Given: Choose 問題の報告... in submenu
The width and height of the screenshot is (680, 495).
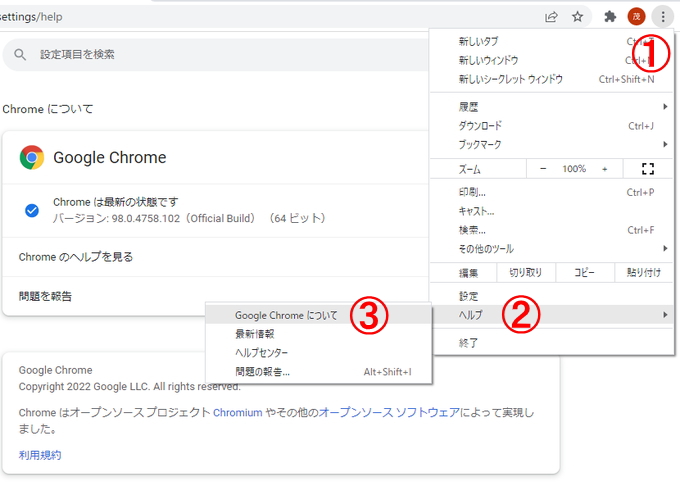Looking at the screenshot, I should click(319, 372).
